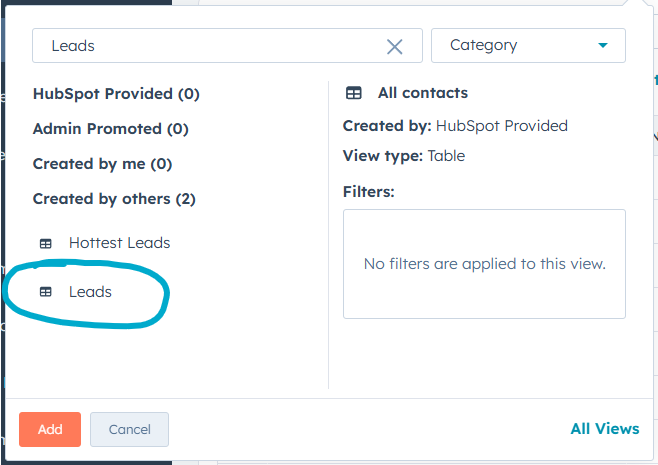The height and width of the screenshot is (465, 658).
Task: Select the Admin Promoted (0) group
Action: tap(110, 129)
